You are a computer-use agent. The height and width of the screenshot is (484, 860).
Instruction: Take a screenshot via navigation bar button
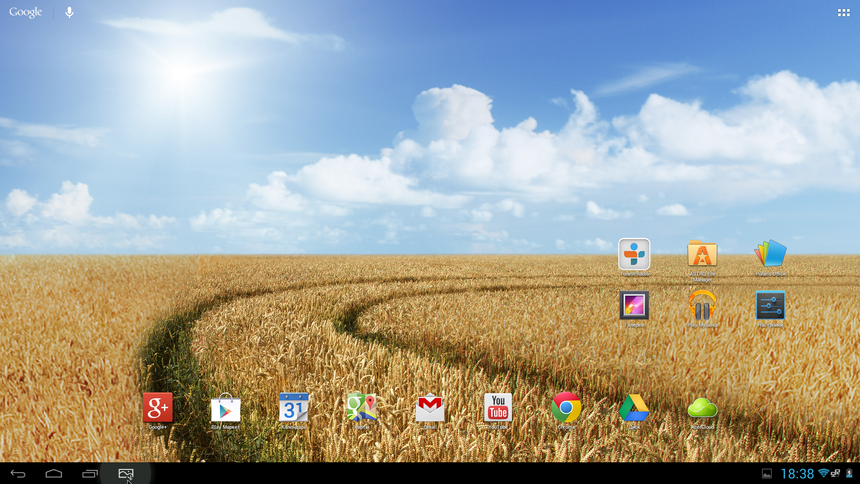coord(126,474)
